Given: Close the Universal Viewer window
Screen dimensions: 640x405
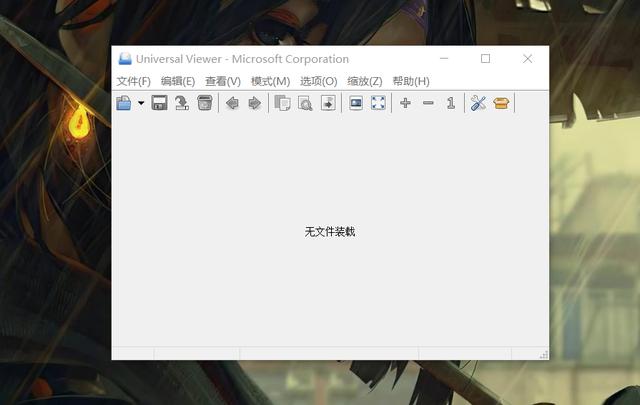Looking at the screenshot, I should coord(527,59).
